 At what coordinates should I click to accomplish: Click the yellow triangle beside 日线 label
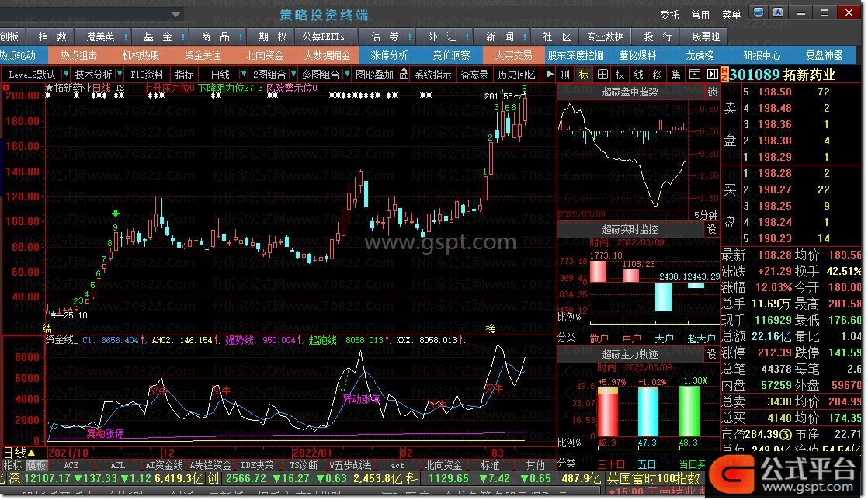pyautogui.click(x=32, y=453)
